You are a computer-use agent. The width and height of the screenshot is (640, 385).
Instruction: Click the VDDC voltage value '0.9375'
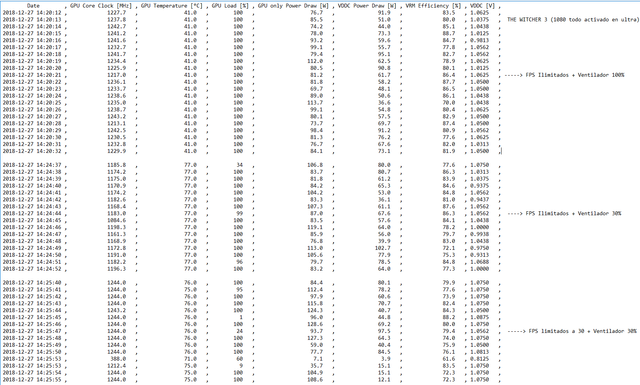(480, 186)
